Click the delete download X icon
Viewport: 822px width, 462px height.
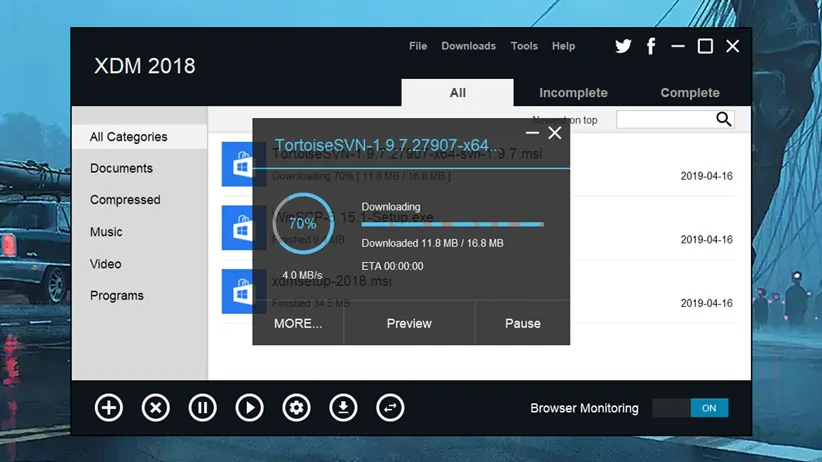156,408
